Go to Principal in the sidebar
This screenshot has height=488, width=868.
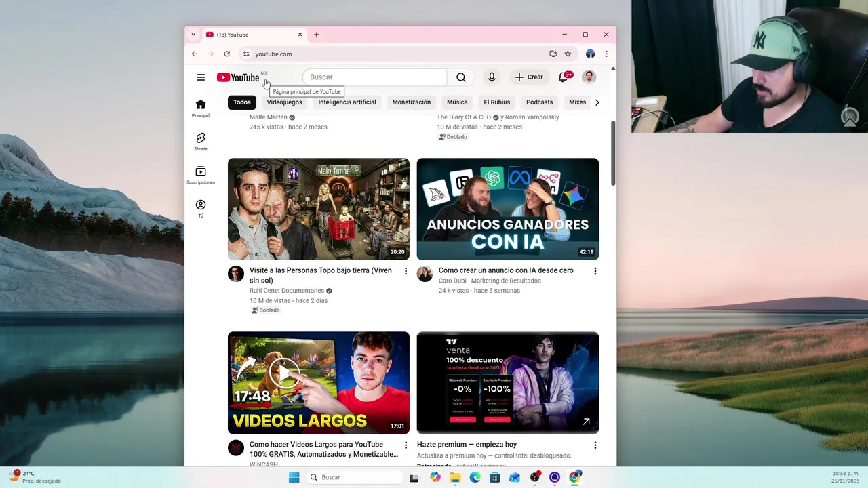coord(201,108)
